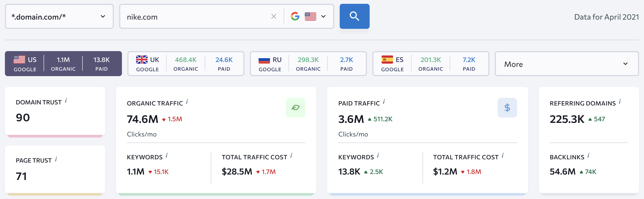This screenshot has width=644, height=199.
Task: Click the 225.3K referring domains value
Action: 567,119
